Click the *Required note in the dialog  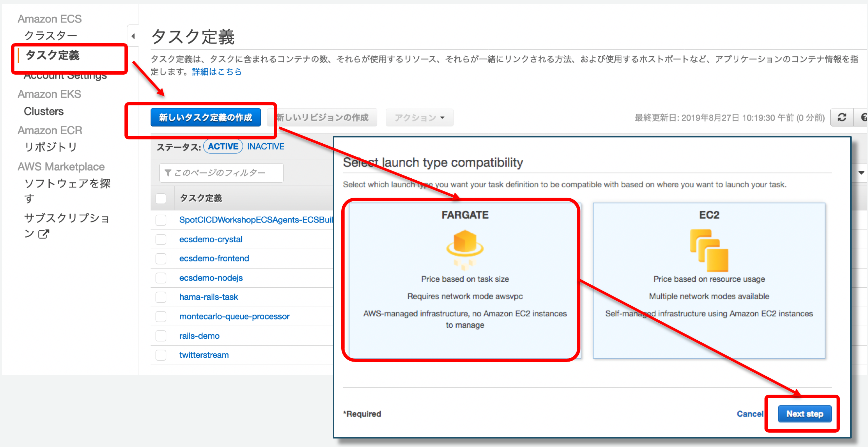coord(362,414)
